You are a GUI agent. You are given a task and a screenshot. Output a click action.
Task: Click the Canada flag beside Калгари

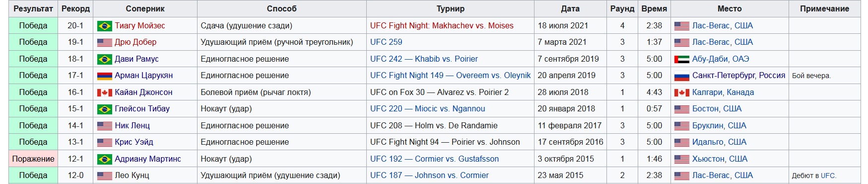coord(681,92)
